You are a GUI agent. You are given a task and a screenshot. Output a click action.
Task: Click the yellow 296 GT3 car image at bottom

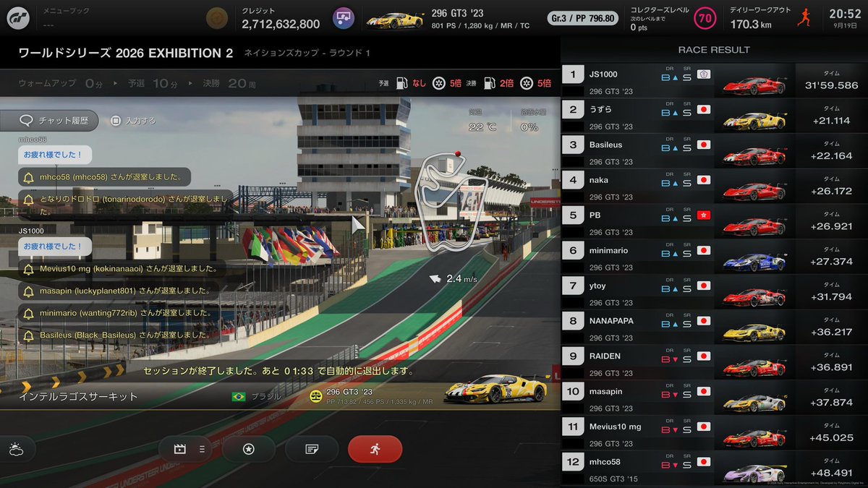496,390
